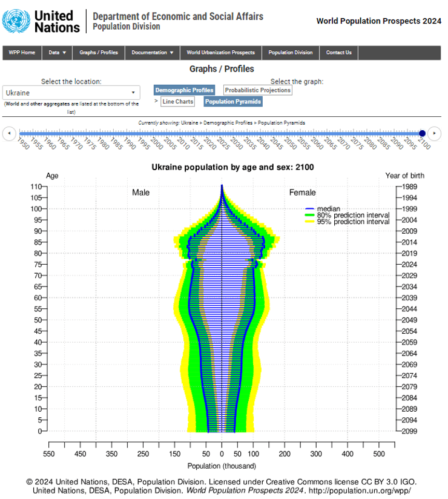Click the United Nations emblem logo
Screen dimensions: 448x499
[x=16, y=21]
